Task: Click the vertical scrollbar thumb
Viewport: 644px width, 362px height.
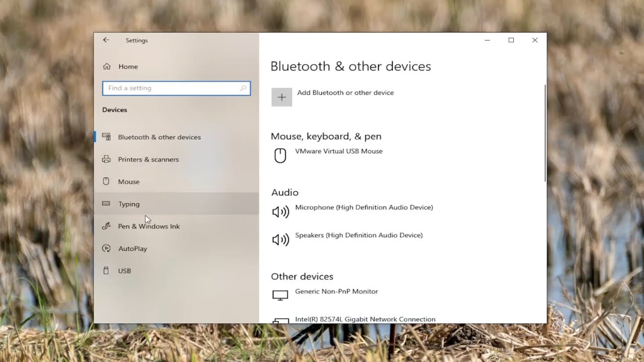Action: pos(545,133)
